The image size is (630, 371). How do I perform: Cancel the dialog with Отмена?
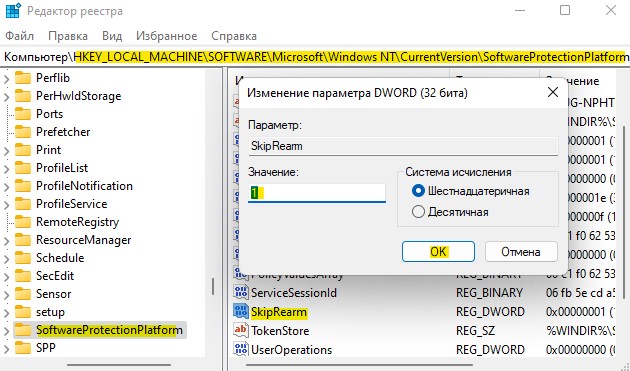[x=521, y=252]
